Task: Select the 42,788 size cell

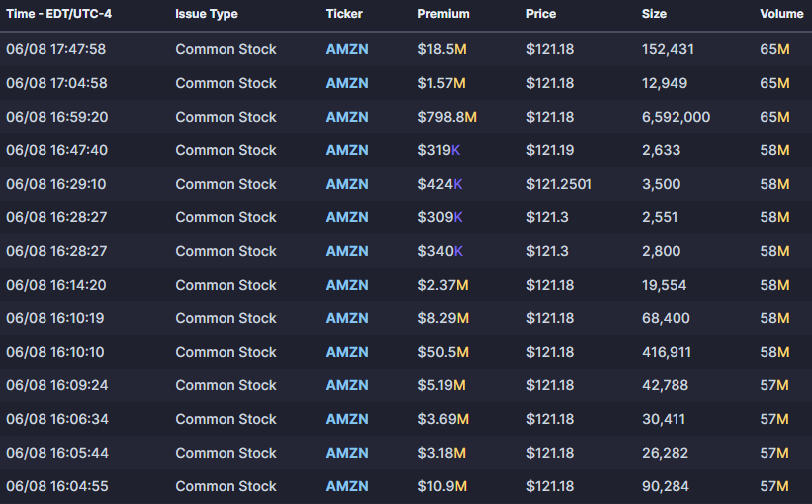Action: (x=665, y=385)
